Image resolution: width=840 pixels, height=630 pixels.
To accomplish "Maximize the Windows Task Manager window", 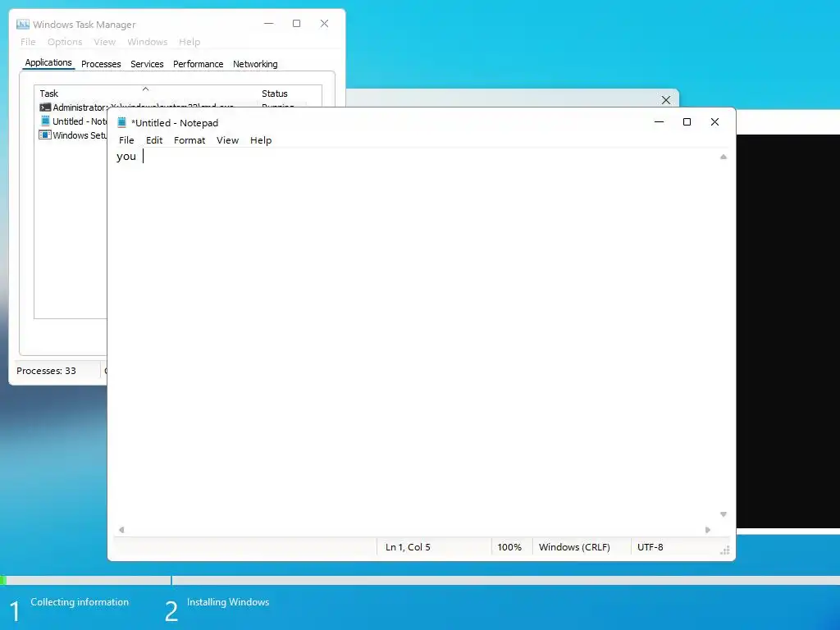I will 296,24.
